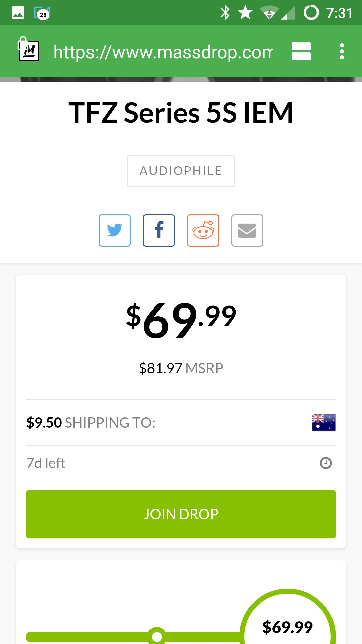This screenshot has height=644, width=362.
Task: Tap the clock icon beside 7d left
Action: (326, 463)
